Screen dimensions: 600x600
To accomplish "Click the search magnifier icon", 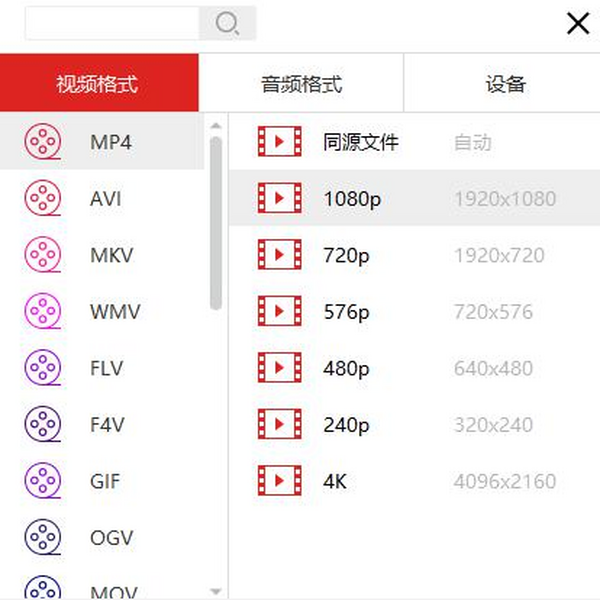I will point(227,23).
